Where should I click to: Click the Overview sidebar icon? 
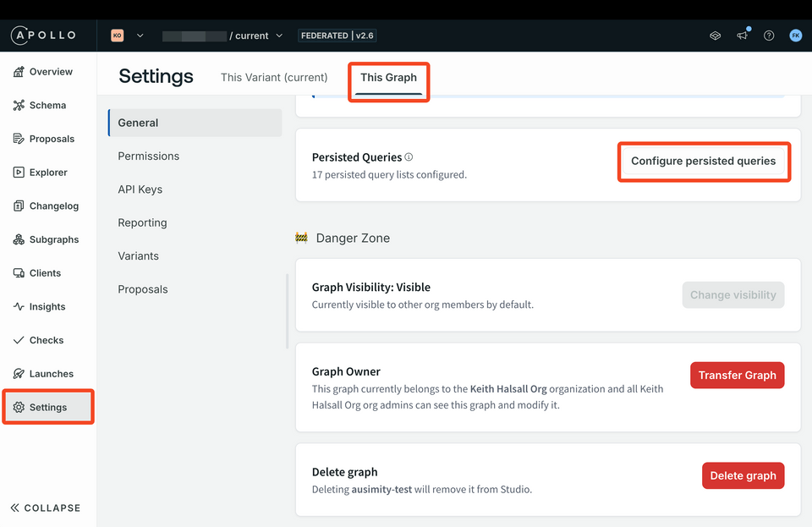click(19, 71)
